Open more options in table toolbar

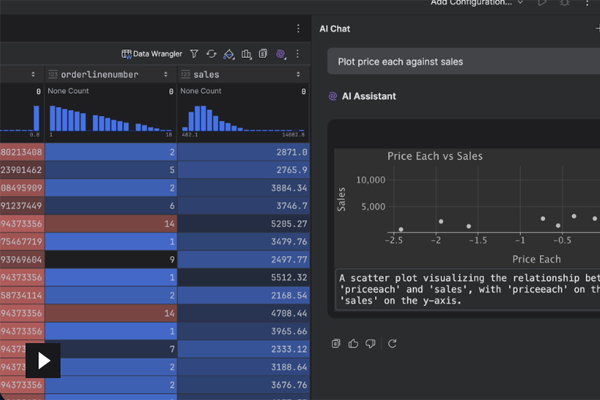(297, 54)
